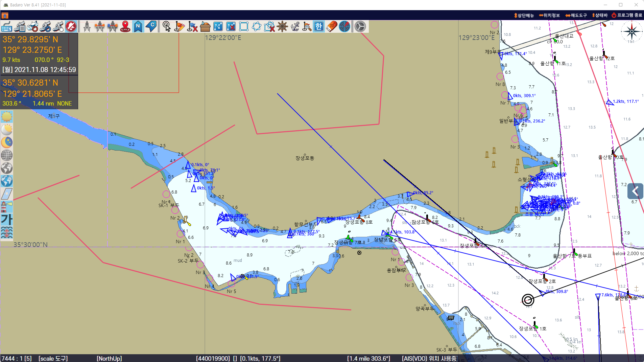Select the delete area tool
The width and height of the screenshot is (644, 362).
(269, 26)
